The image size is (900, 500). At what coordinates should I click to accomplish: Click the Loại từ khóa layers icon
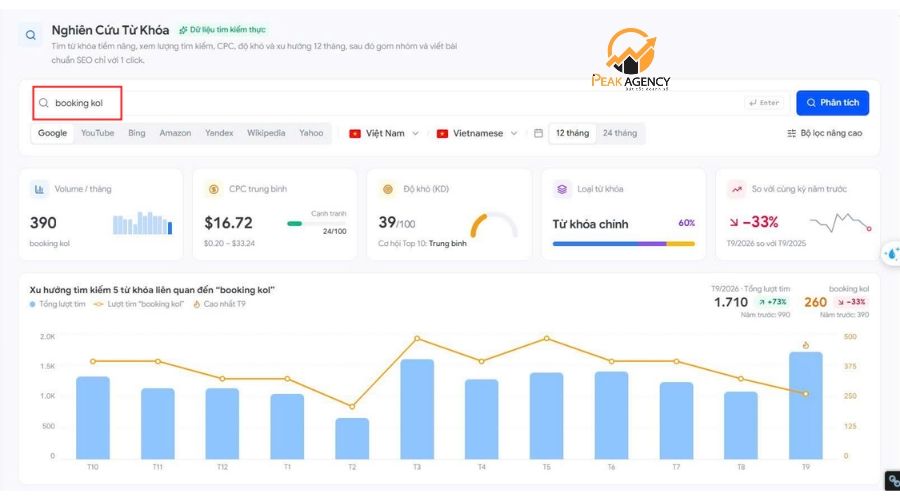click(x=562, y=189)
